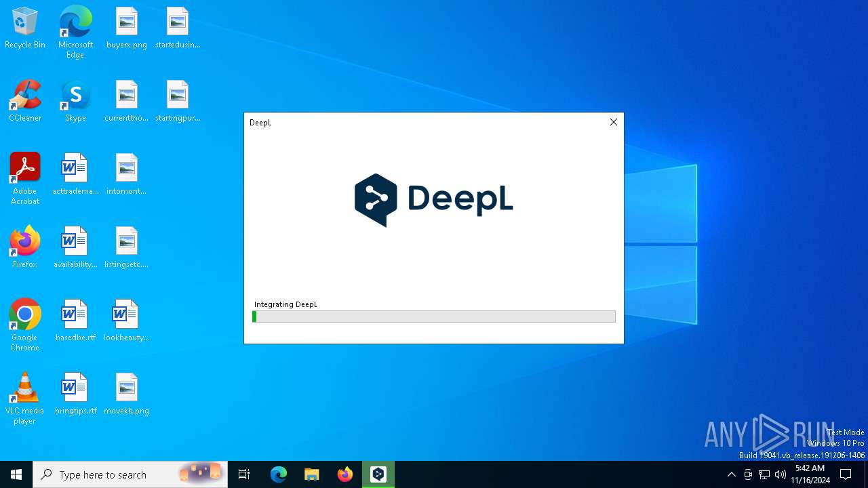
Task: Expand the hidden system tray icons
Action: pyautogui.click(x=731, y=474)
